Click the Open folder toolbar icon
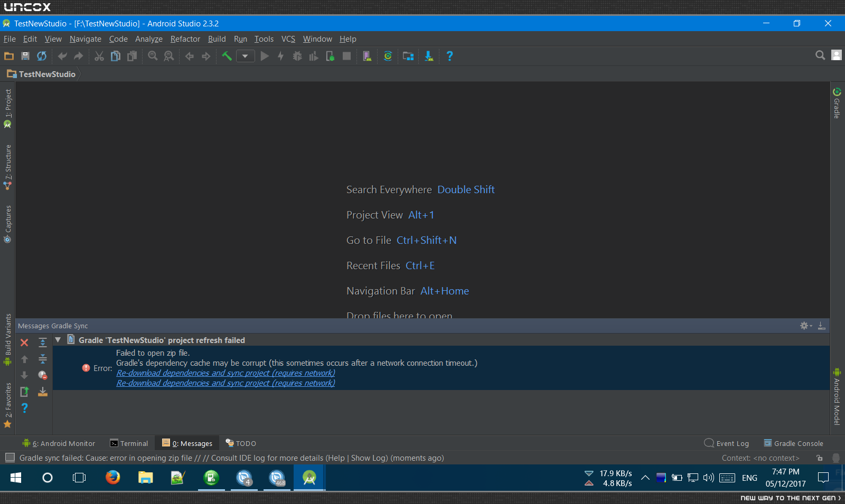The width and height of the screenshot is (845, 504). coord(9,56)
